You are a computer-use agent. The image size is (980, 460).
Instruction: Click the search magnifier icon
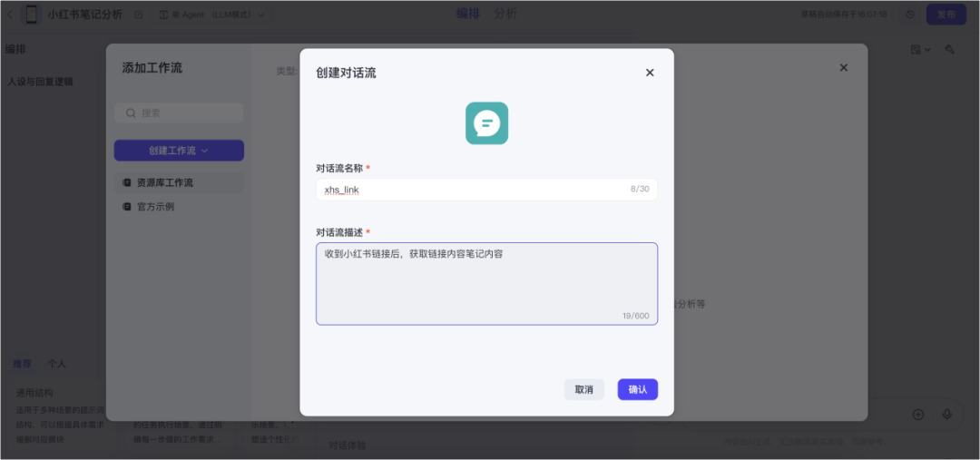tap(131, 113)
